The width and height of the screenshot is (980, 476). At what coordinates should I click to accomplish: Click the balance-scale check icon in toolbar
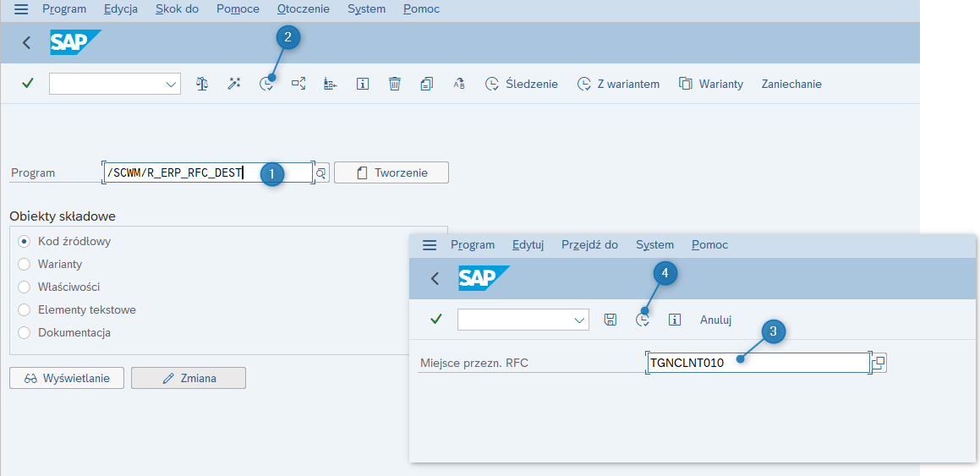[x=202, y=84]
